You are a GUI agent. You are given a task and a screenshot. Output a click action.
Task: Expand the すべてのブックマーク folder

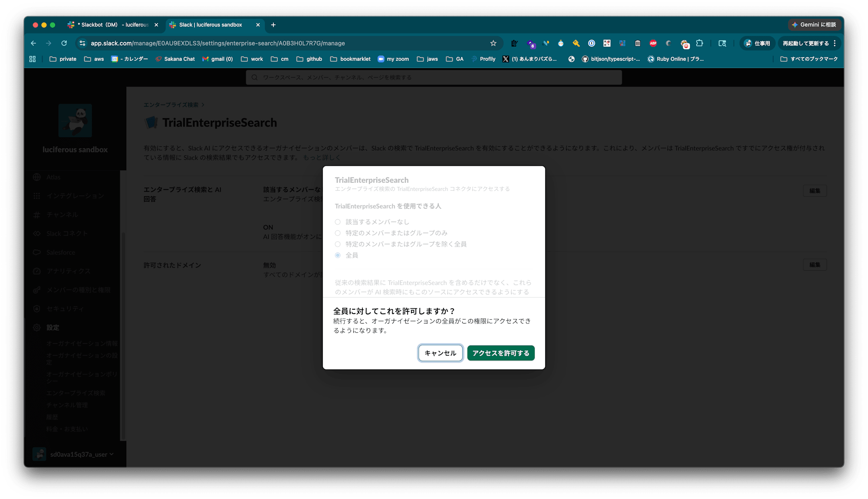point(809,59)
